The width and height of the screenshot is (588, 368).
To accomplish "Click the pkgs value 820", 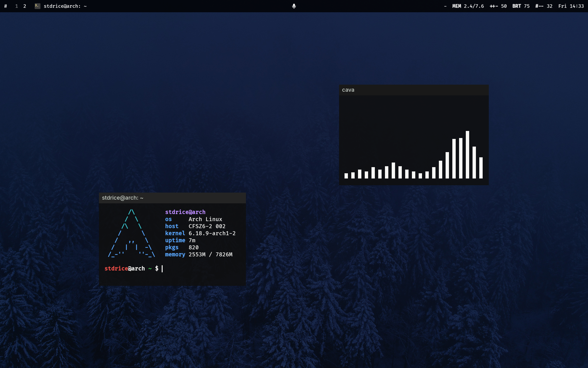I will click(x=194, y=247).
